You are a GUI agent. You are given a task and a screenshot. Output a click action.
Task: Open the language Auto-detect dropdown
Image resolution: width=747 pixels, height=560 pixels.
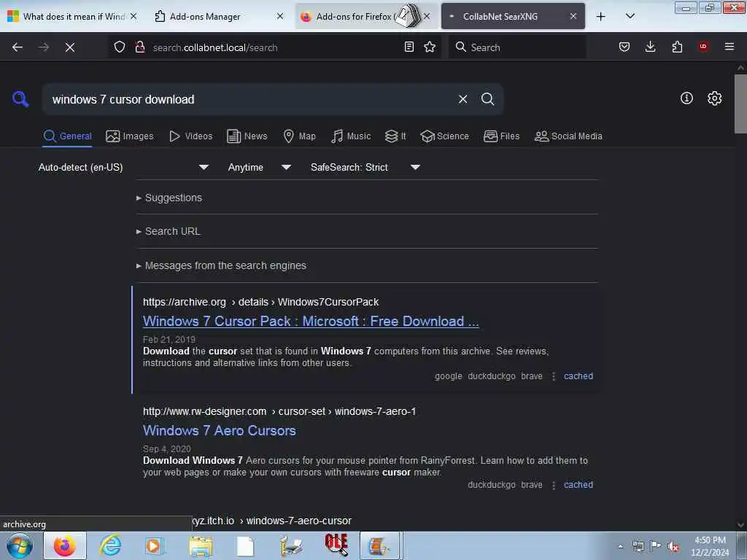click(123, 167)
